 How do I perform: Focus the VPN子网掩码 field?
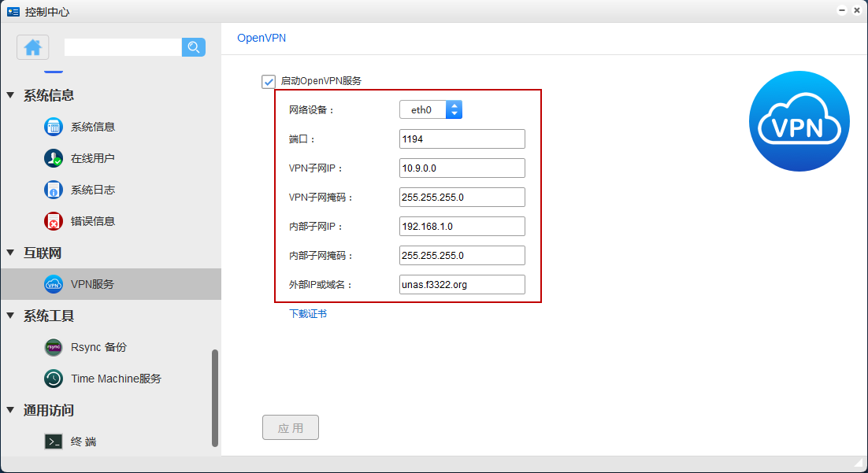[x=462, y=197]
